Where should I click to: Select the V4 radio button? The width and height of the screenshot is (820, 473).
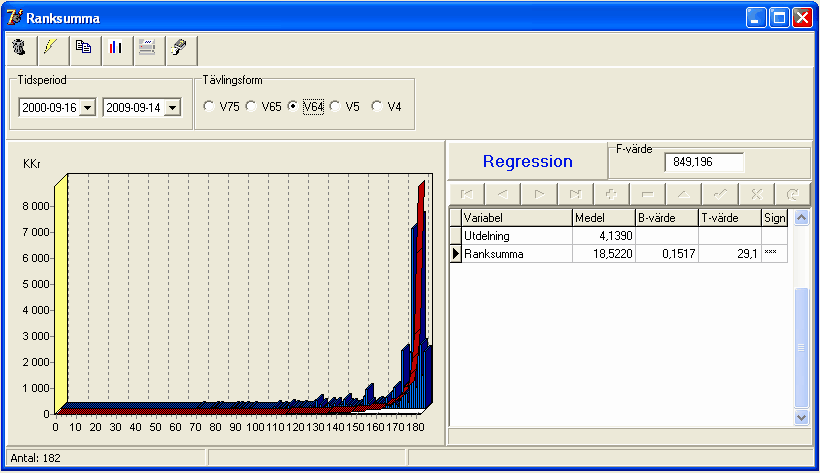[377, 106]
